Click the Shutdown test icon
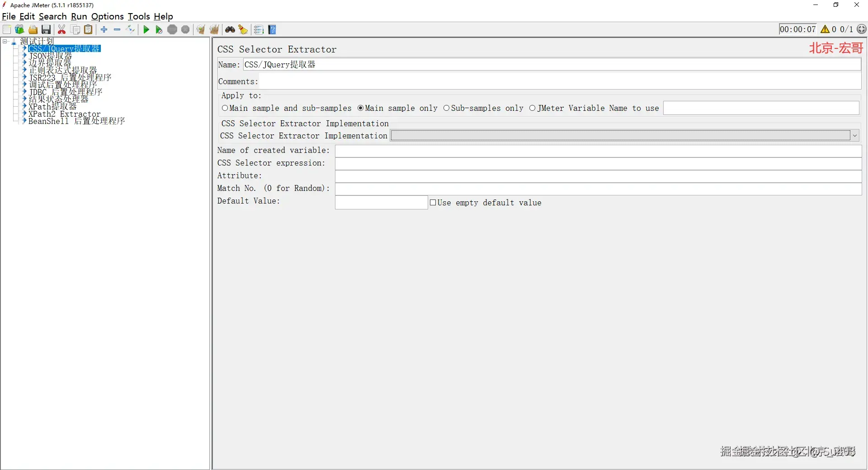 pos(185,30)
